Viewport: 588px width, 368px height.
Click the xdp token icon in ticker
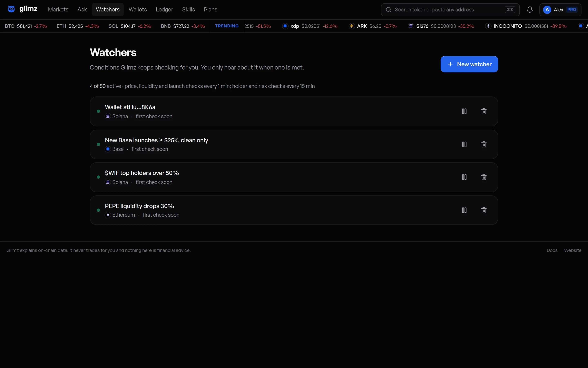point(285,26)
